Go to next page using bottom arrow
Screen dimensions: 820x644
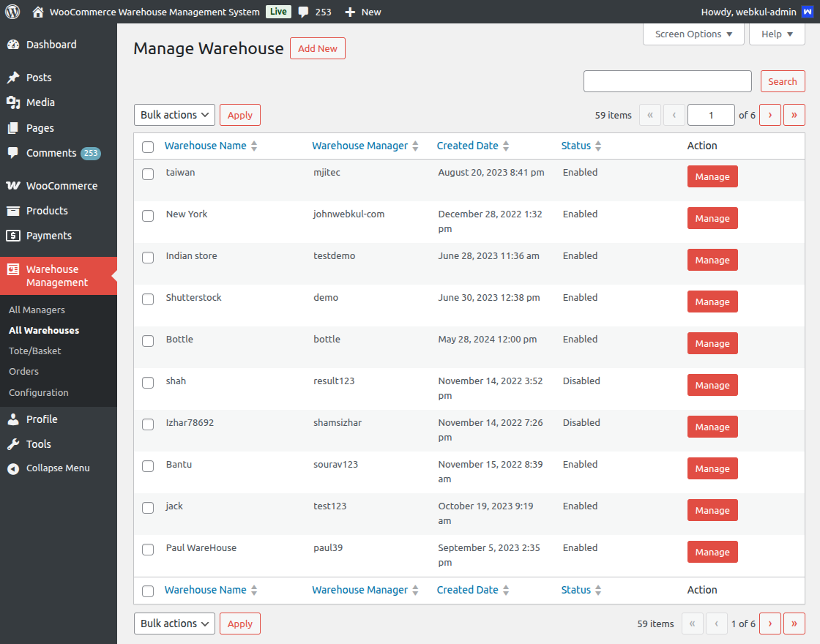click(x=770, y=624)
